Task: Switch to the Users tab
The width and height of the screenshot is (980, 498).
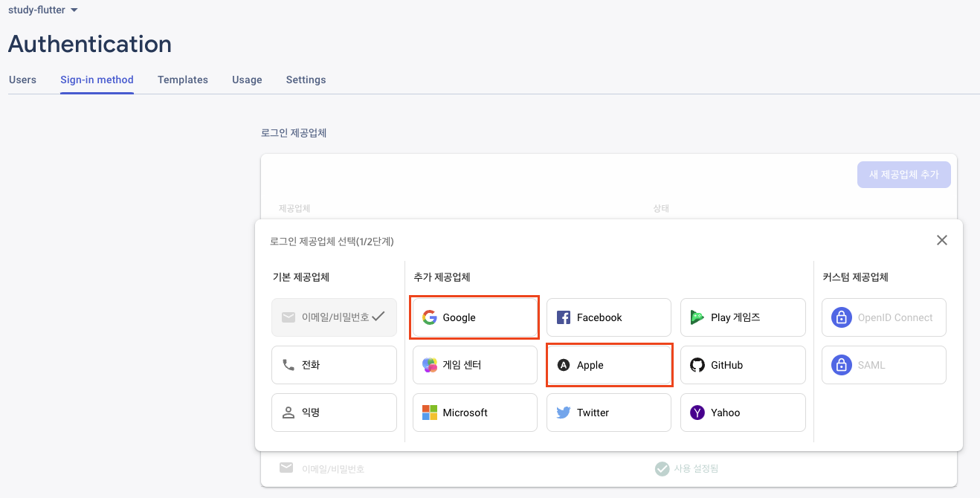Action: (22, 80)
